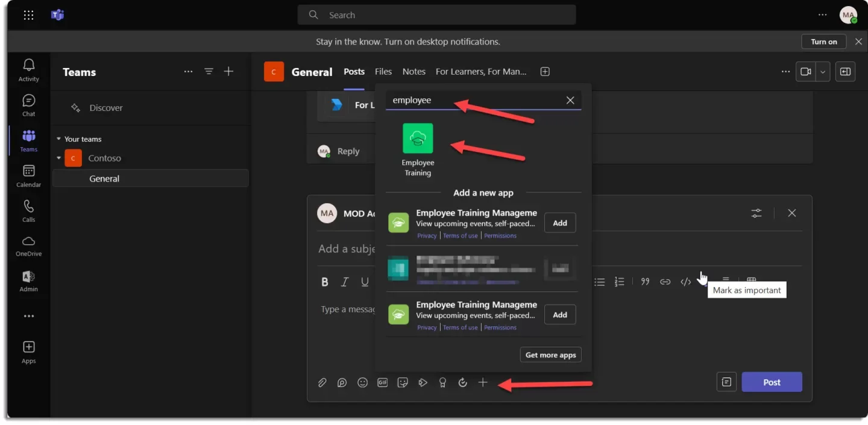Screen dimensions: 868x425
Task: Clear the employee search text
Action: point(570,100)
